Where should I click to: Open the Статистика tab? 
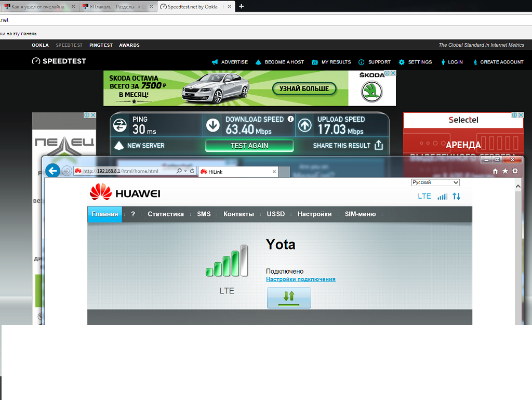(166, 214)
